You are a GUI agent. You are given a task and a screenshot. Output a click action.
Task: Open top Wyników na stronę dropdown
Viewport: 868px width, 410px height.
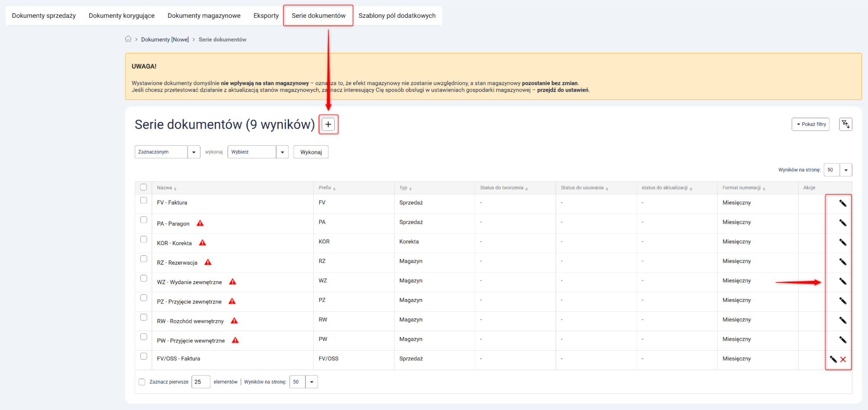[838, 170]
